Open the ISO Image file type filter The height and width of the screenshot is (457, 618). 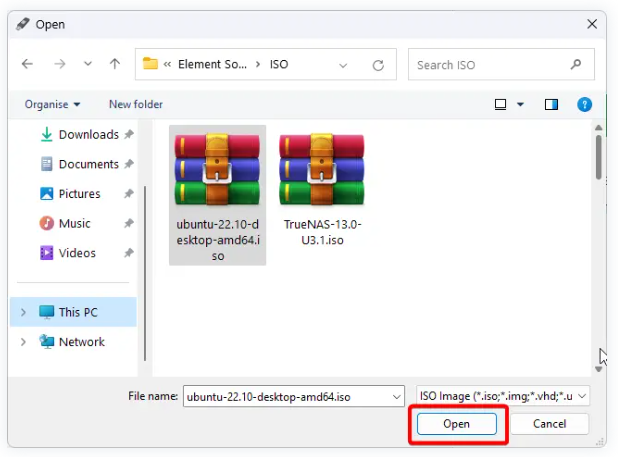click(503, 396)
